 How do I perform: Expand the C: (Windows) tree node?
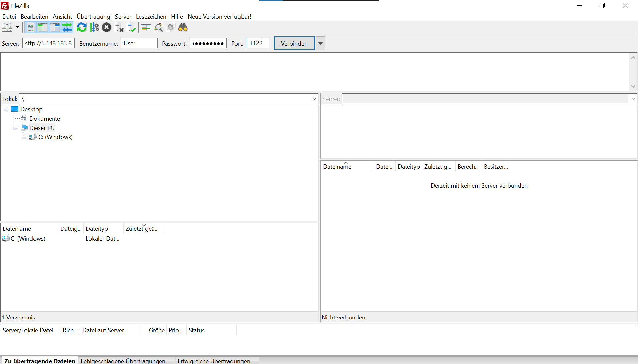24,137
